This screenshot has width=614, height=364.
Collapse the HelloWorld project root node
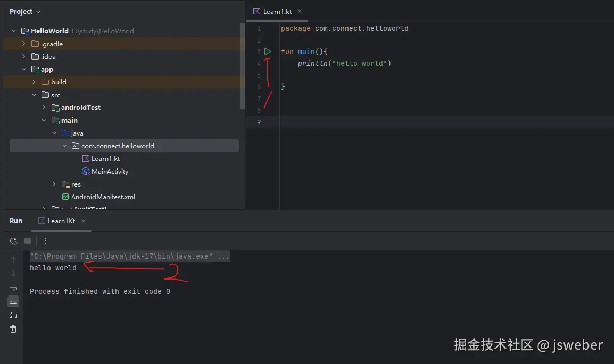point(14,31)
